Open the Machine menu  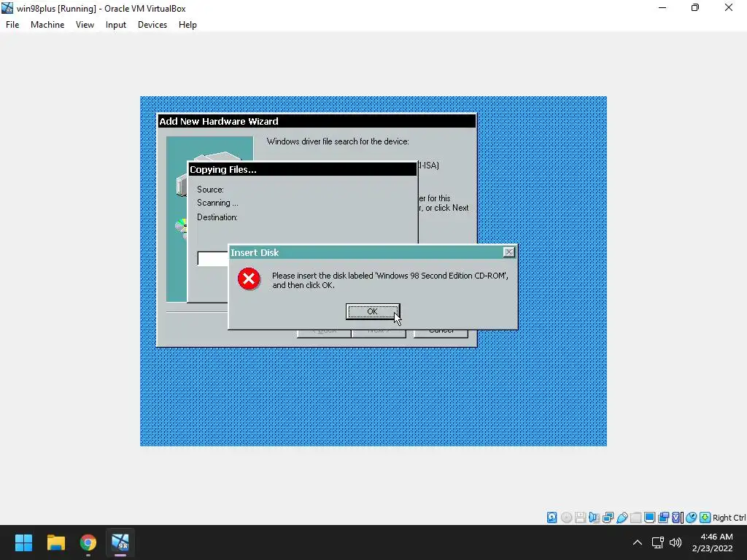(x=47, y=25)
